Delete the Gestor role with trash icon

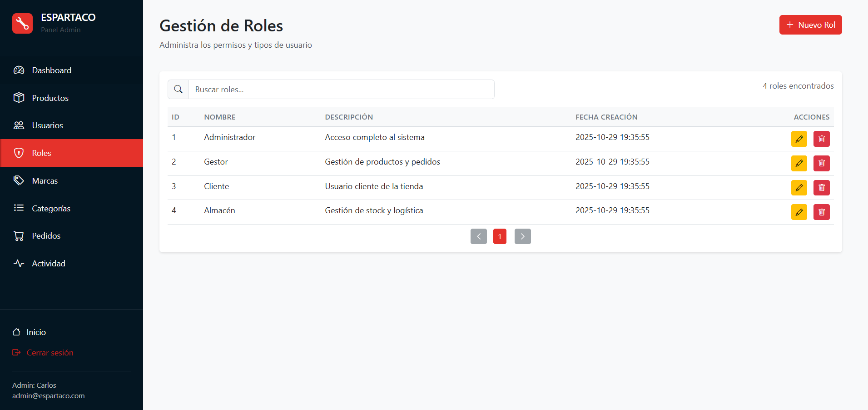coord(822,164)
